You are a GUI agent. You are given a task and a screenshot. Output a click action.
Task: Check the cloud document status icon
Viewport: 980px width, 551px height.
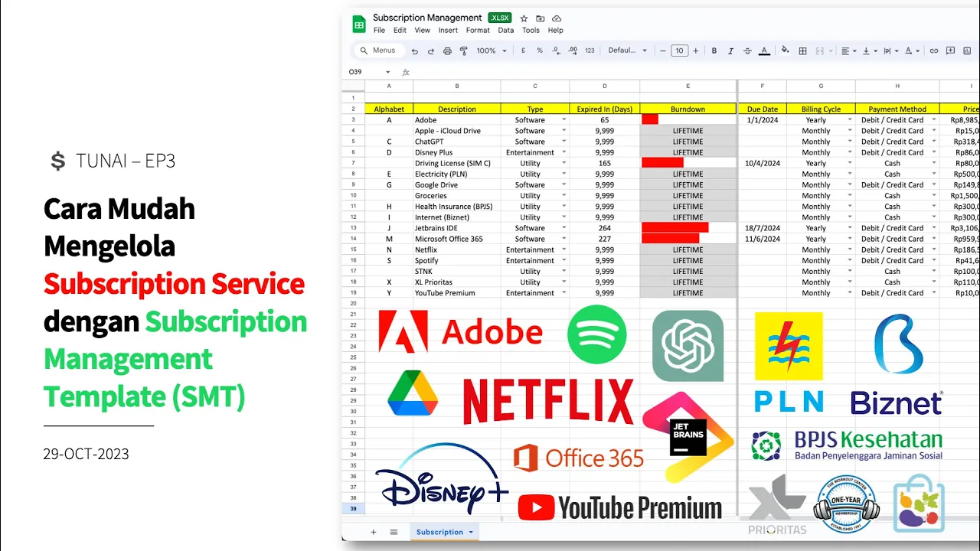(x=557, y=18)
